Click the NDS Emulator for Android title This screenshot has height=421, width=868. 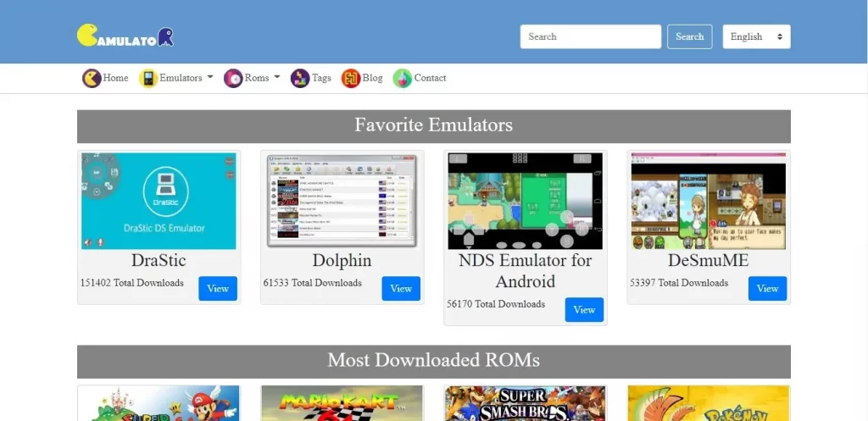[x=526, y=270]
